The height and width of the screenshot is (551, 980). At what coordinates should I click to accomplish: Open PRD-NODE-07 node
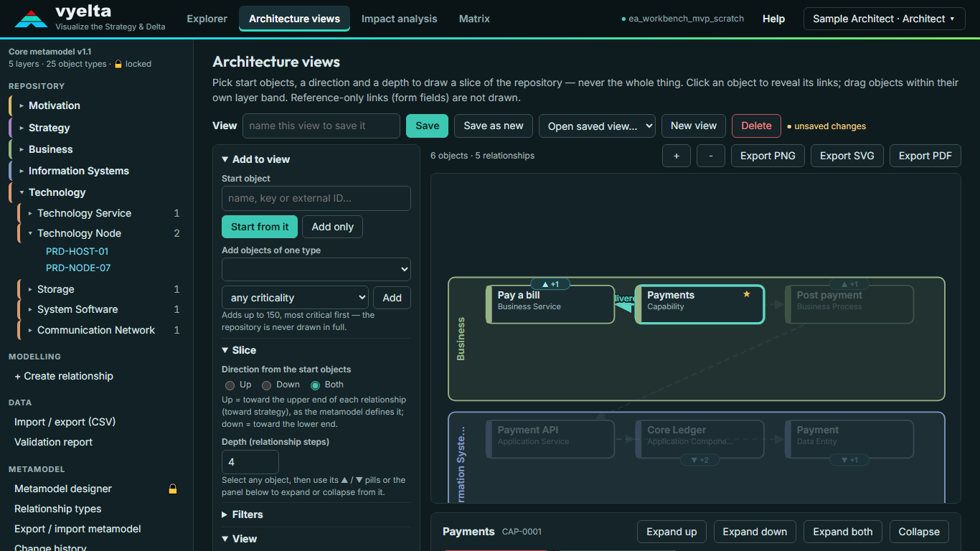tap(78, 268)
